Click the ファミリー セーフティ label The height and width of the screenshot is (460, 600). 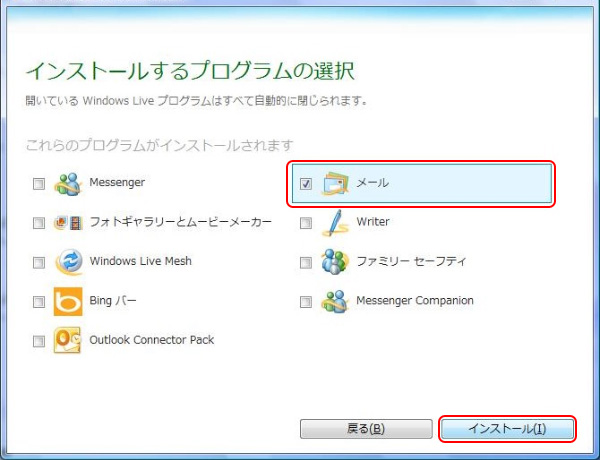(411, 261)
